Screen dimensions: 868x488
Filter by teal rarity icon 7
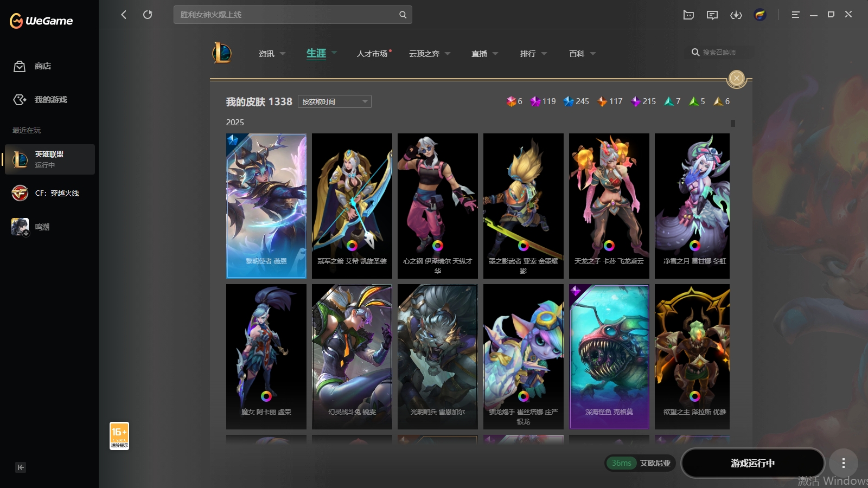coord(672,101)
